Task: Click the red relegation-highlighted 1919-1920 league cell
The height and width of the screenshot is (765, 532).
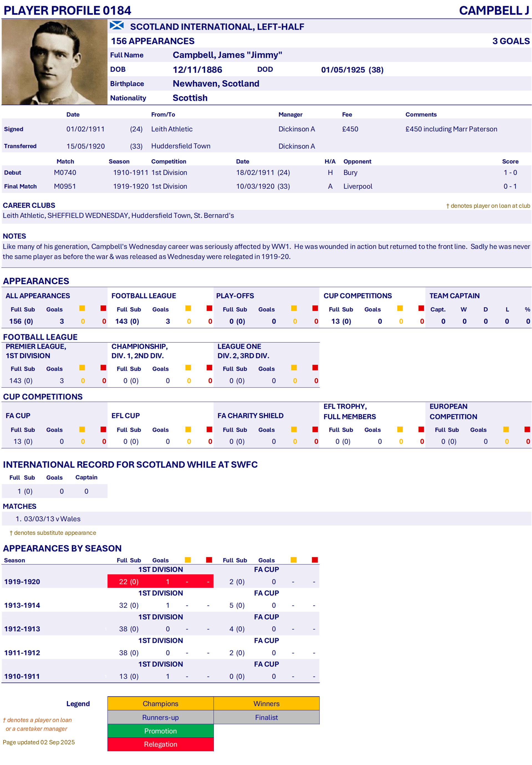Action: (160, 582)
